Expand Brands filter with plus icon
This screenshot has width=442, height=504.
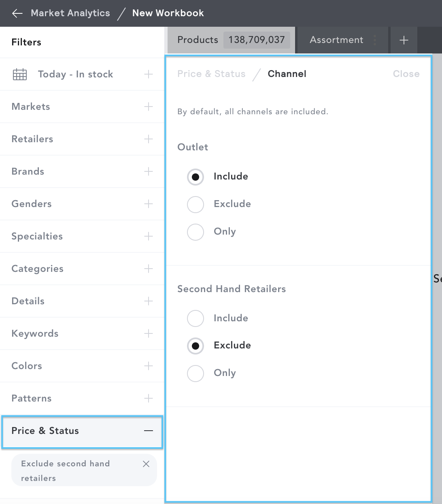(149, 171)
